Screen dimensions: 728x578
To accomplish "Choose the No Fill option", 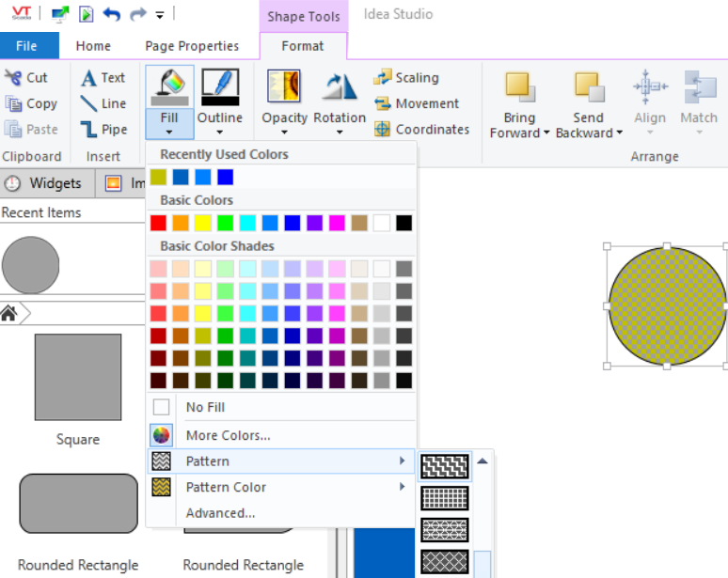I will (205, 407).
